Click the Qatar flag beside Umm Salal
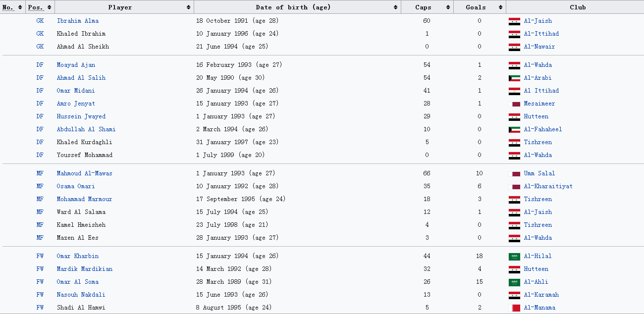The image size is (644, 314). (514, 174)
